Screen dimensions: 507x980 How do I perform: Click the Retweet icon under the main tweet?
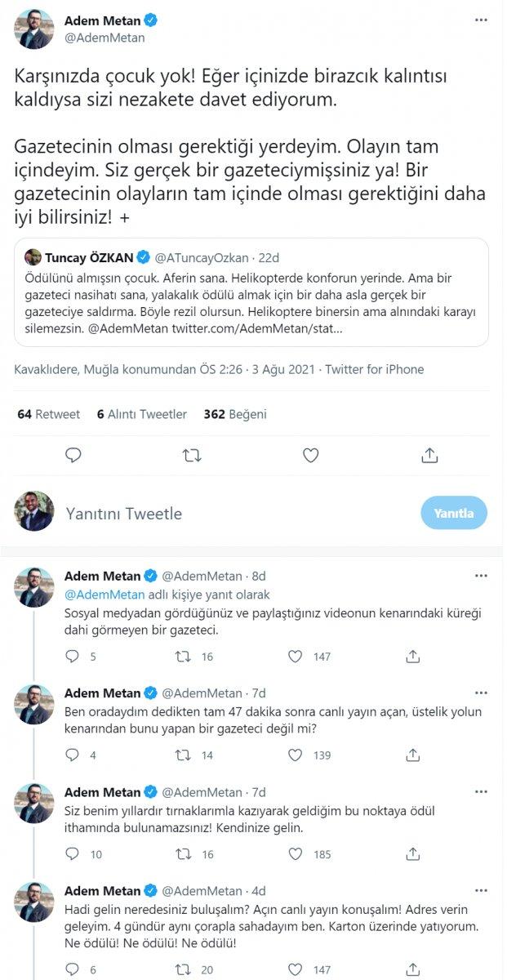pos(192,456)
